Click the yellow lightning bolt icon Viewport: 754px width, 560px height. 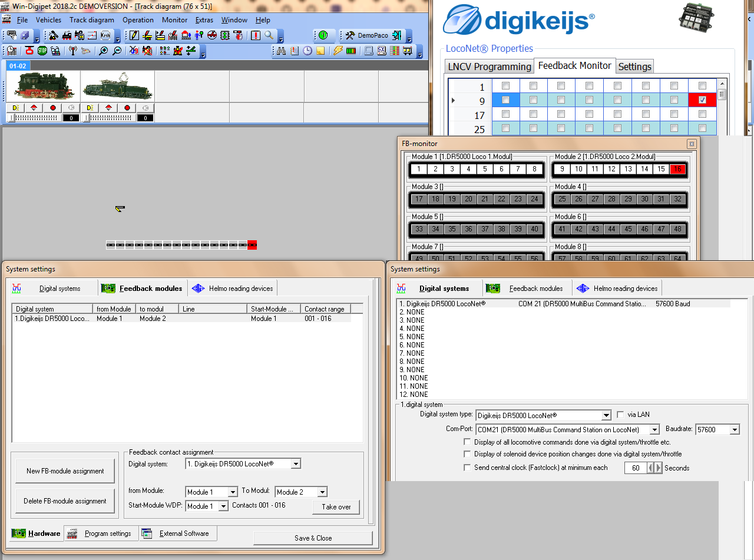coord(338,51)
